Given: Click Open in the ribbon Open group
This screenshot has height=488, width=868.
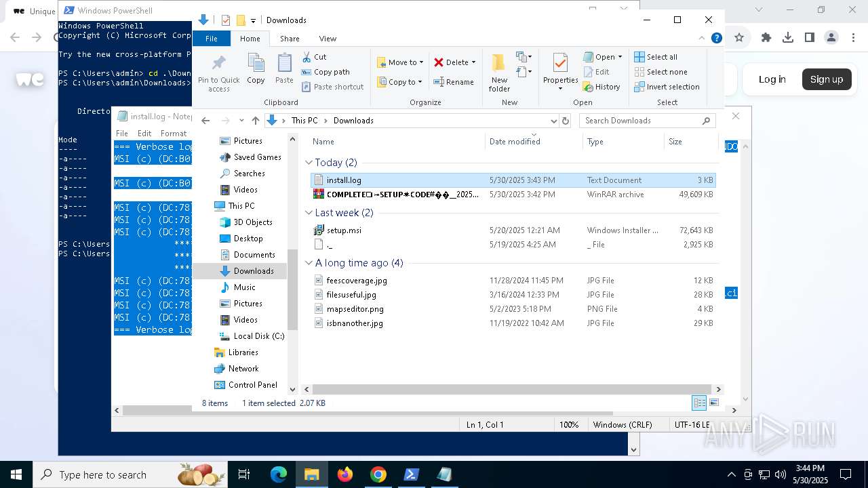Looking at the screenshot, I should coord(603,57).
